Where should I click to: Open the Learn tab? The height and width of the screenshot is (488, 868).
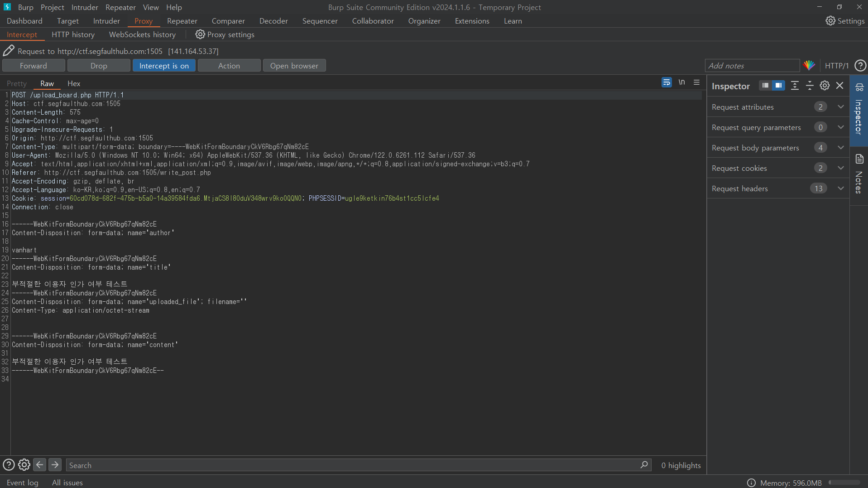pos(513,21)
